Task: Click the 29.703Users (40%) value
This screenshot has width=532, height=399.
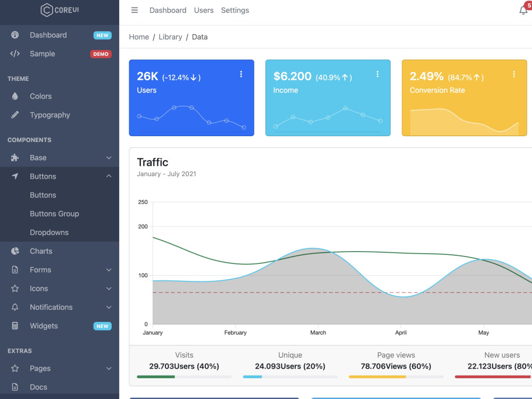Action: [x=184, y=366]
